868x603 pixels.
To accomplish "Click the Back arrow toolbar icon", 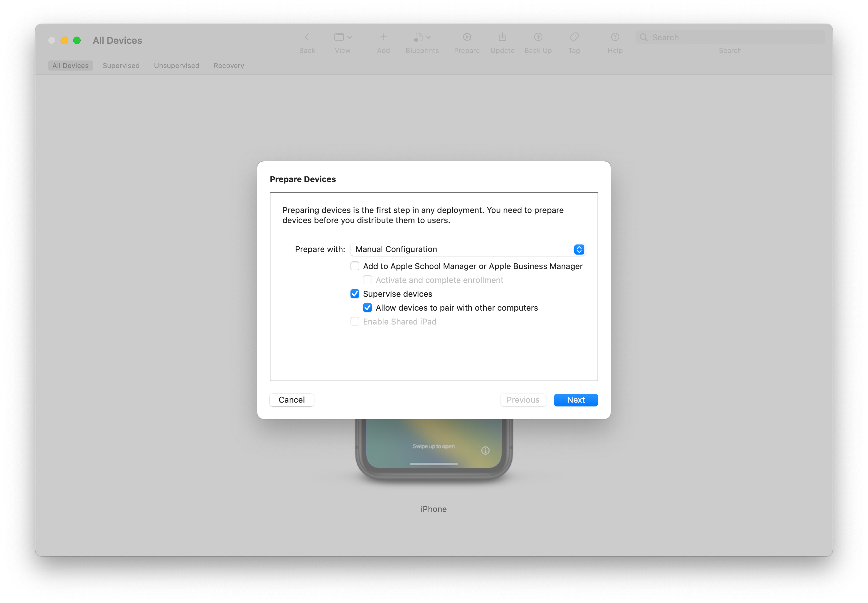I will (306, 37).
